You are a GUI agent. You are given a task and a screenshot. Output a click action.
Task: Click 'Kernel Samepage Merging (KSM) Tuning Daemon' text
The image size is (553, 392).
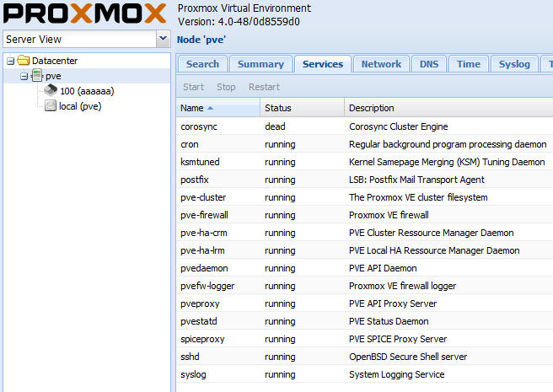tap(447, 162)
